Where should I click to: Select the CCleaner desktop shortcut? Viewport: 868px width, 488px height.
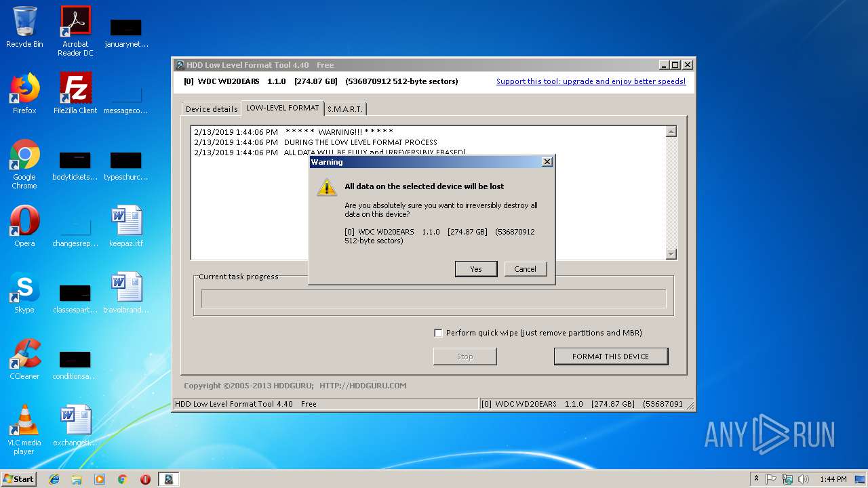point(24,359)
